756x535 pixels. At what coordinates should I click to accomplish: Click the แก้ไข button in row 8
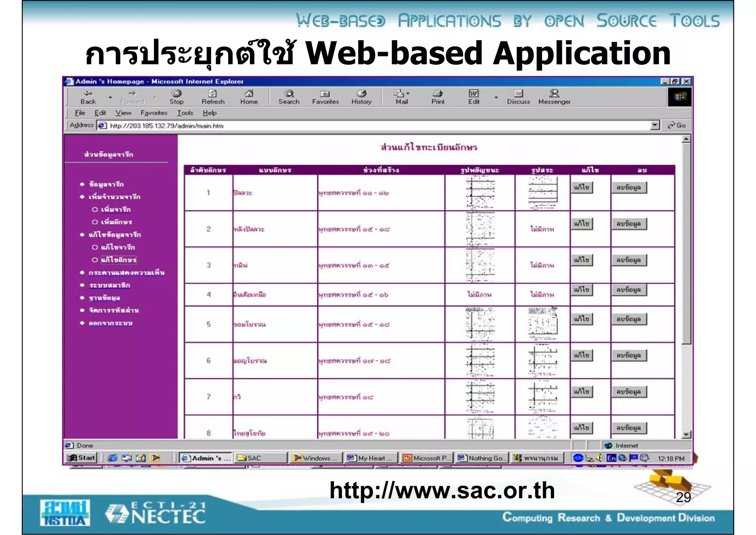pos(581,427)
